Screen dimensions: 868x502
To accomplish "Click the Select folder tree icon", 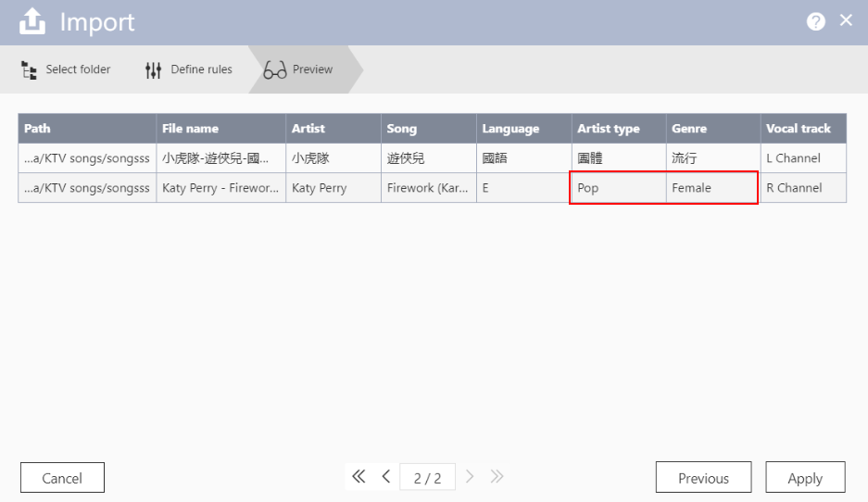I will click(x=29, y=70).
